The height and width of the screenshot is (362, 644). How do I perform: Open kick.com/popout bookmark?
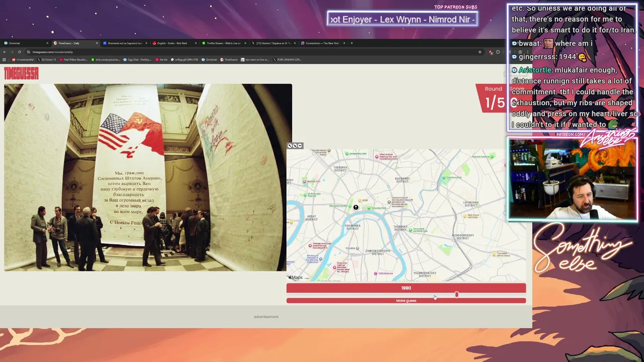point(106,59)
